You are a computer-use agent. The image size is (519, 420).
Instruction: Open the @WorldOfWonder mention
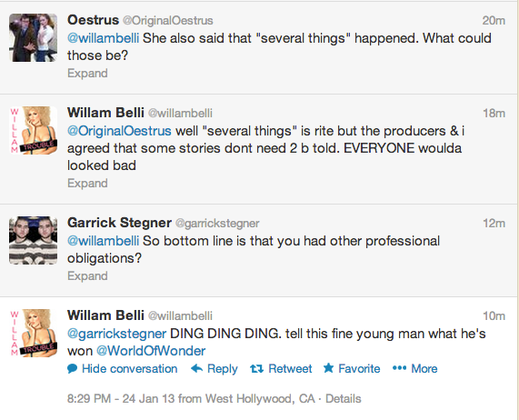tap(151, 351)
